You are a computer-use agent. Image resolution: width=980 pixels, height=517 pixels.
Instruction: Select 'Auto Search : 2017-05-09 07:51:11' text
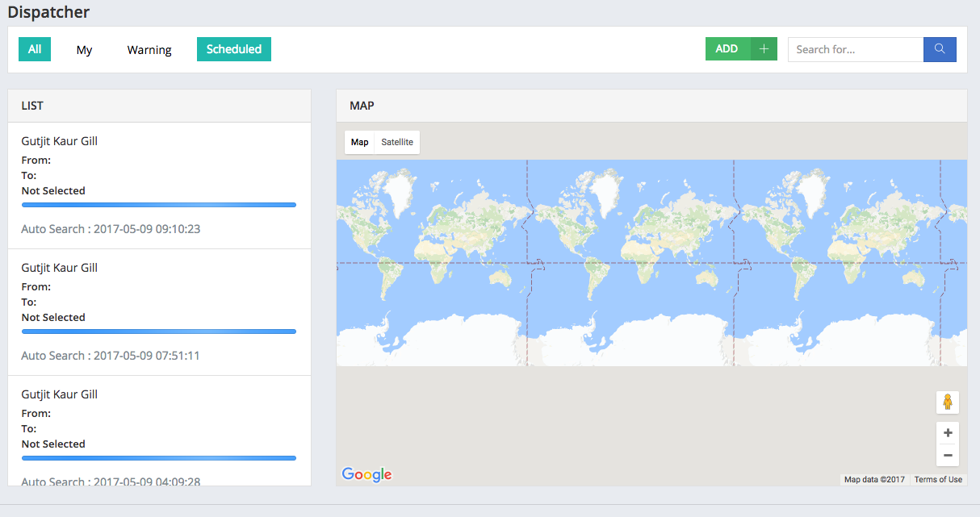[111, 356]
